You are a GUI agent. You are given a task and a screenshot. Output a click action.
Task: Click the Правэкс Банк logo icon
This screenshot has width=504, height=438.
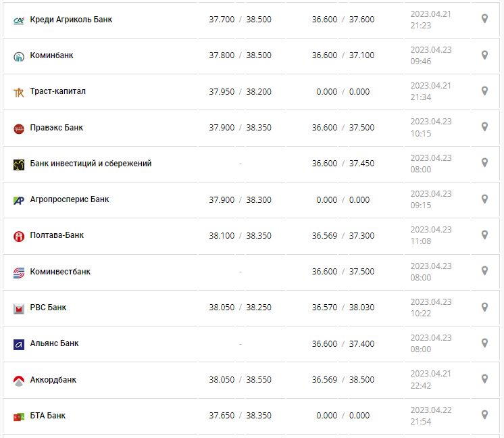(x=19, y=128)
